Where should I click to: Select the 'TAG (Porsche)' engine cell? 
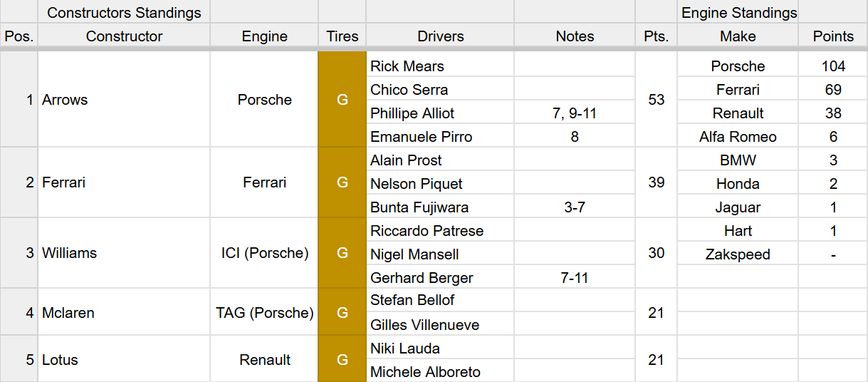click(264, 312)
